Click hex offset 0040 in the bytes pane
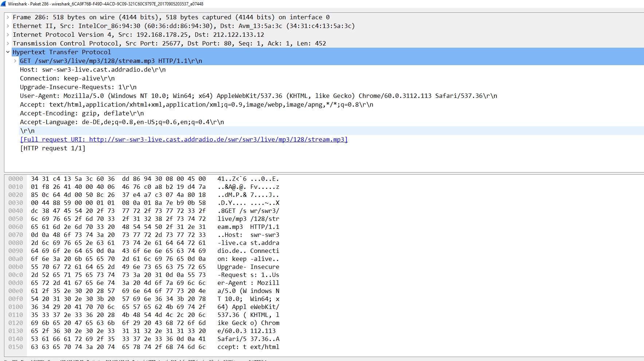 coord(16,211)
